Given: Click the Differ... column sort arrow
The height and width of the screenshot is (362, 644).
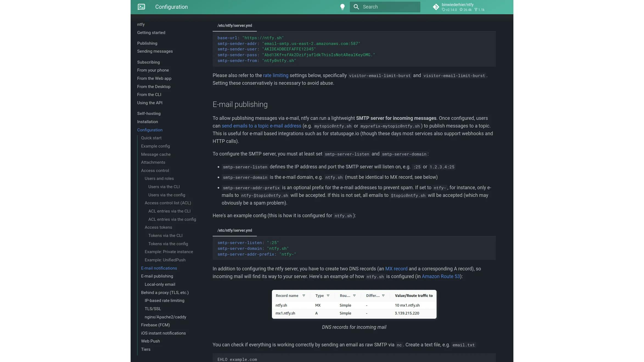Looking at the screenshot, I should click(x=383, y=296).
